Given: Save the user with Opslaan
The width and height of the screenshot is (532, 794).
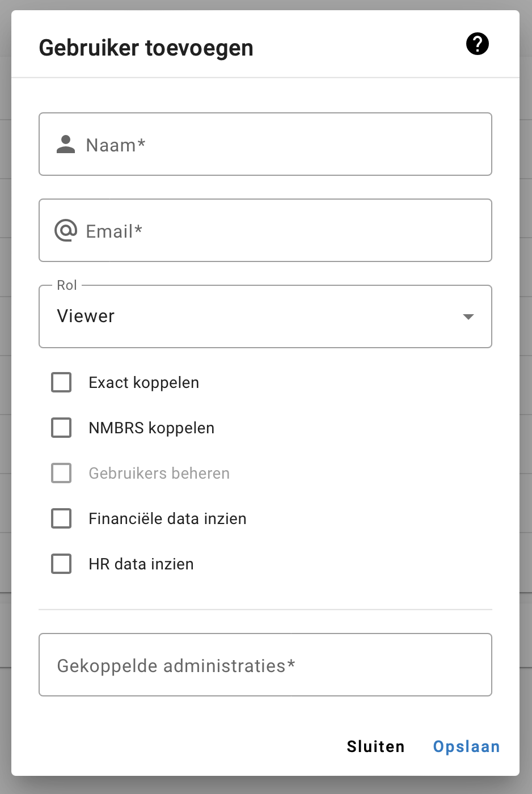Looking at the screenshot, I should click(x=466, y=746).
